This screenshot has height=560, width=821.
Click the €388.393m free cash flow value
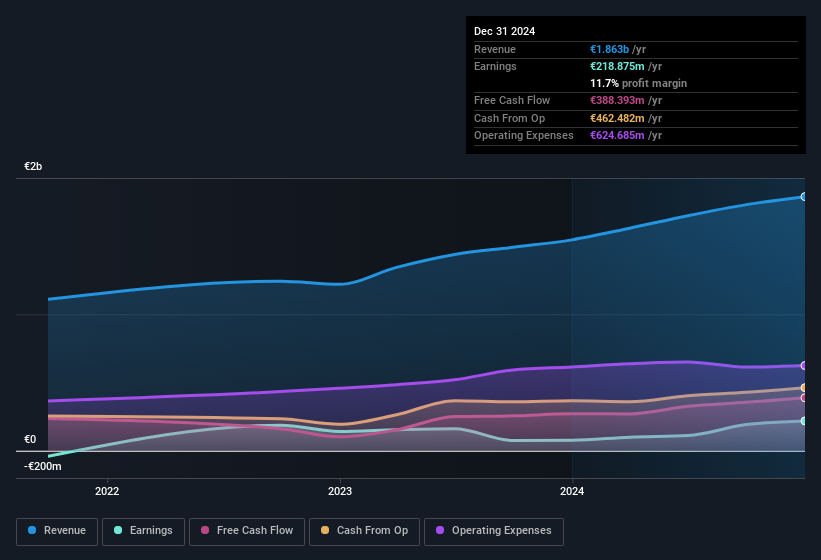click(x=617, y=100)
